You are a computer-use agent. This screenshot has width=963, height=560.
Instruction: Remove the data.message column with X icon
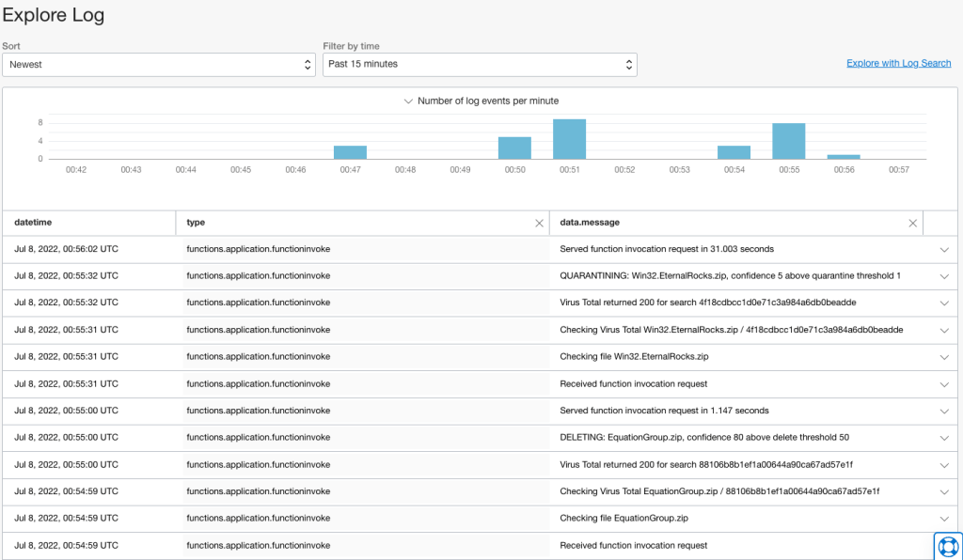(912, 223)
